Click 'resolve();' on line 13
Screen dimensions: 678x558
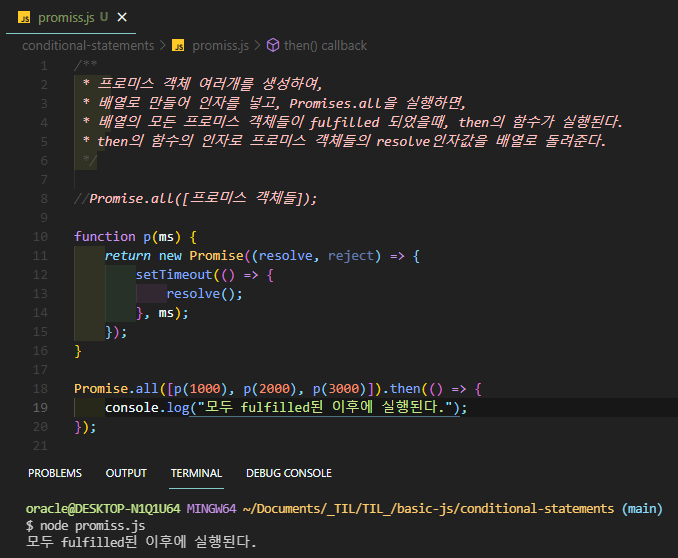pos(205,294)
